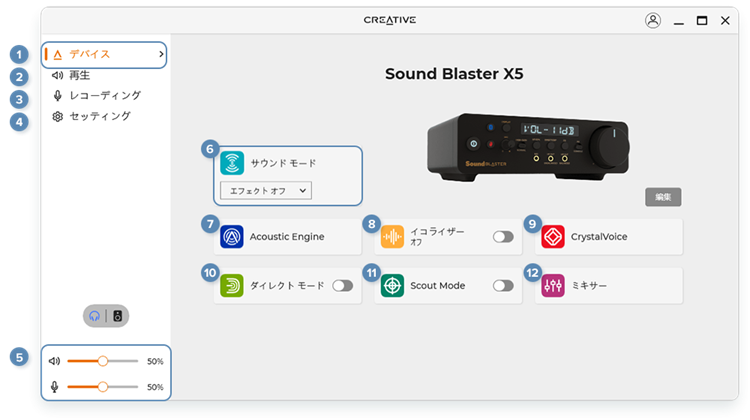Click the 50% microphone volume value

(x=155, y=387)
